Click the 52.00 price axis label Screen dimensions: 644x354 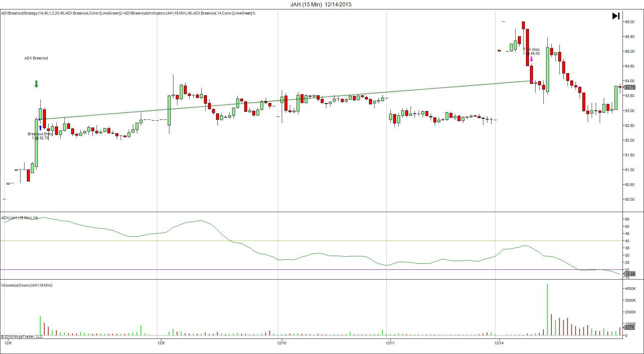point(630,140)
